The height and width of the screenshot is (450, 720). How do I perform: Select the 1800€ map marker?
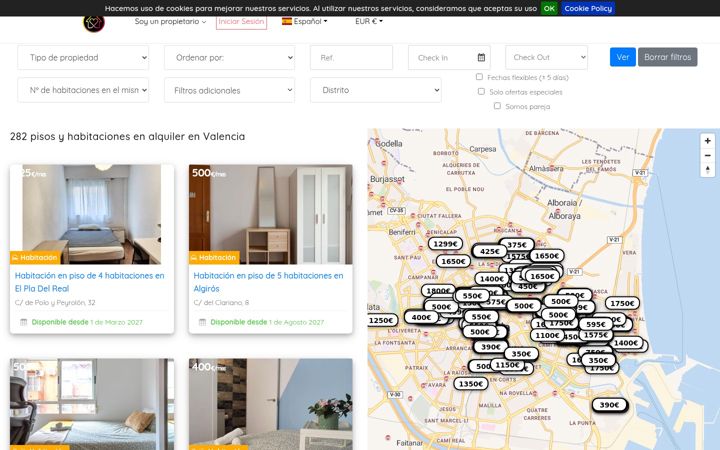438,290
